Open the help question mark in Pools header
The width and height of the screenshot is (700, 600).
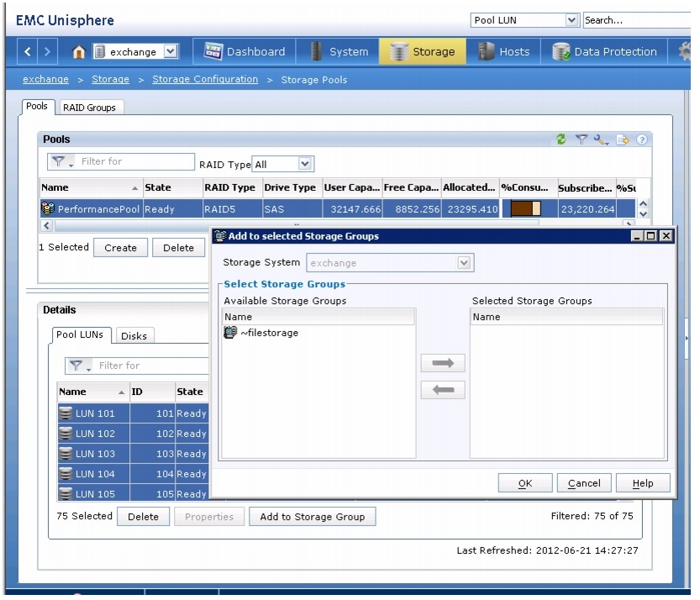pos(641,139)
